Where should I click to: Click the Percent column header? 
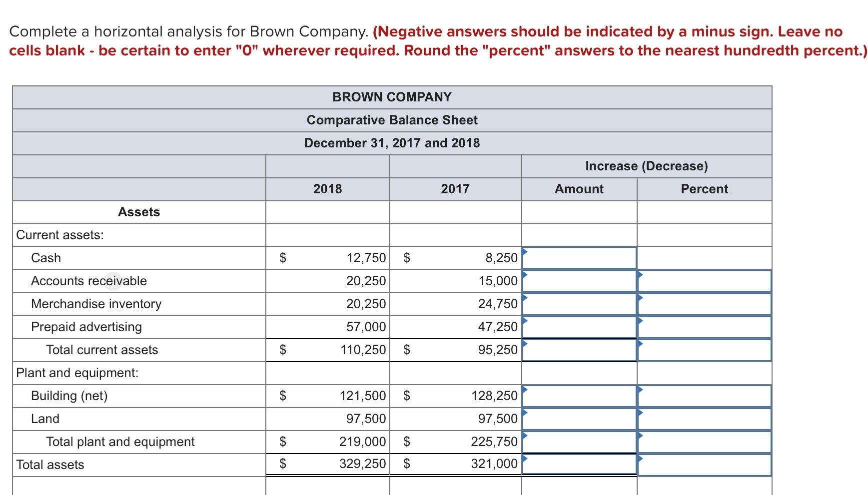pos(705,189)
